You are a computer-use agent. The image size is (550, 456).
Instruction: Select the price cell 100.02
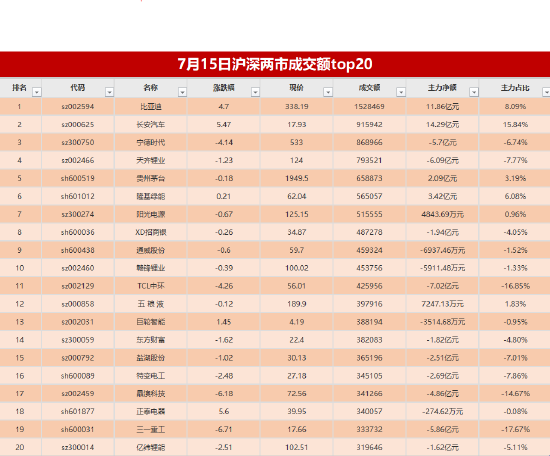click(x=297, y=268)
